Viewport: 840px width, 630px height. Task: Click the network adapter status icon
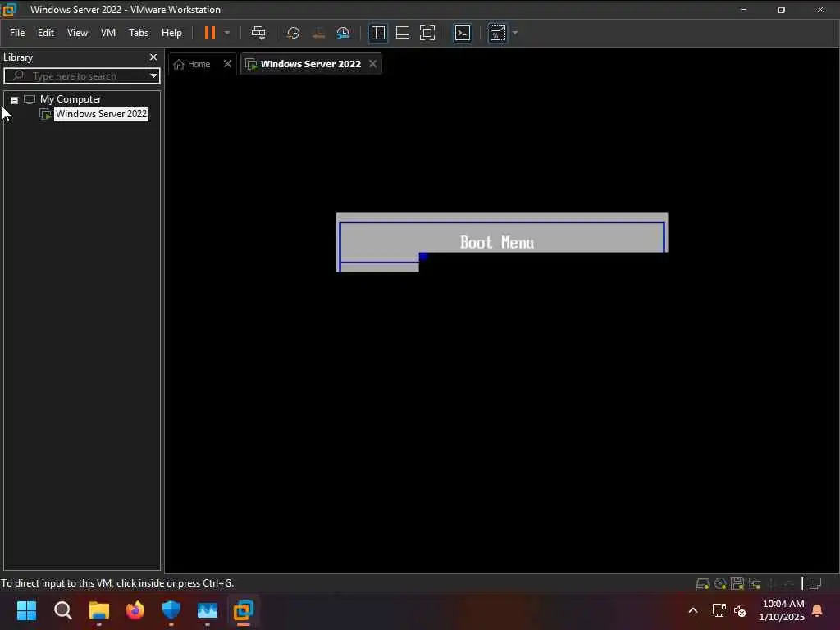(755, 583)
